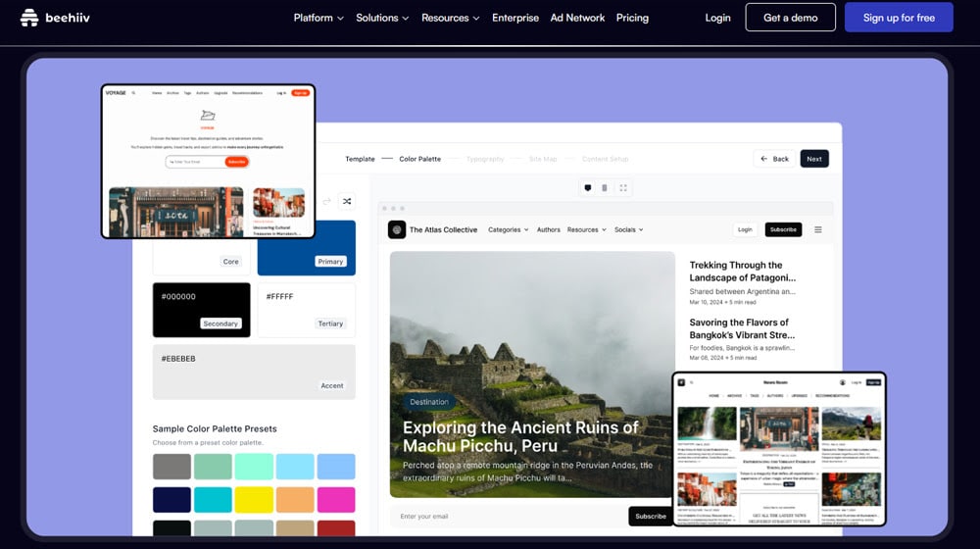
Task: Open the Pricing page
Action: tap(632, 18)
